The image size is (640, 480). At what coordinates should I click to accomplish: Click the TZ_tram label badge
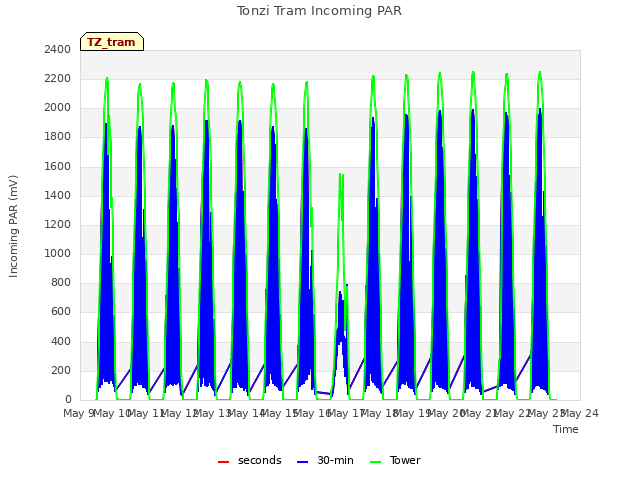coord(112,42)
